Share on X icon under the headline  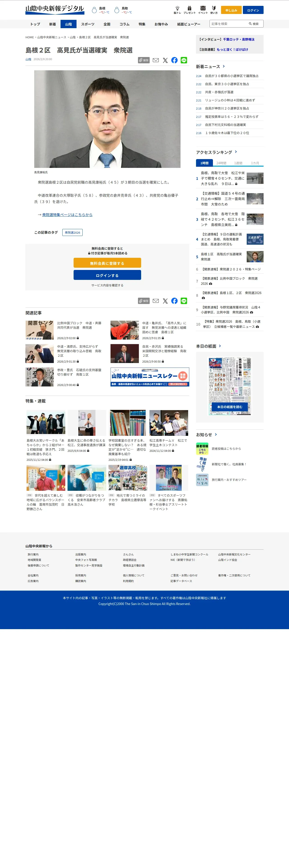[165, 60]
